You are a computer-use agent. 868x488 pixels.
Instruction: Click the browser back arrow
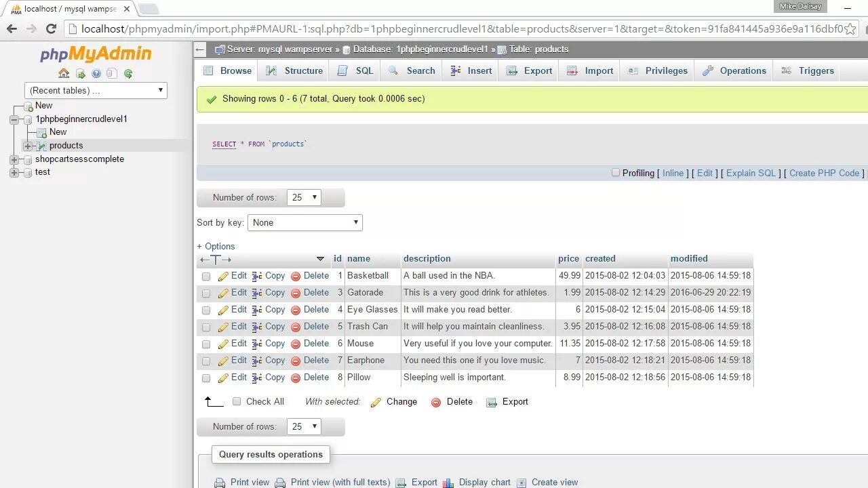click(12, 28)
